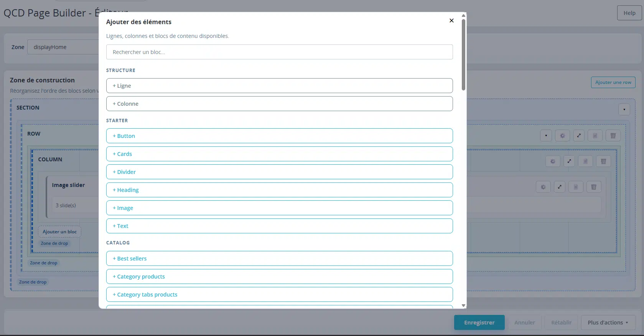
Task: Duplicate the Image slider block
Action: click(576, 187)
